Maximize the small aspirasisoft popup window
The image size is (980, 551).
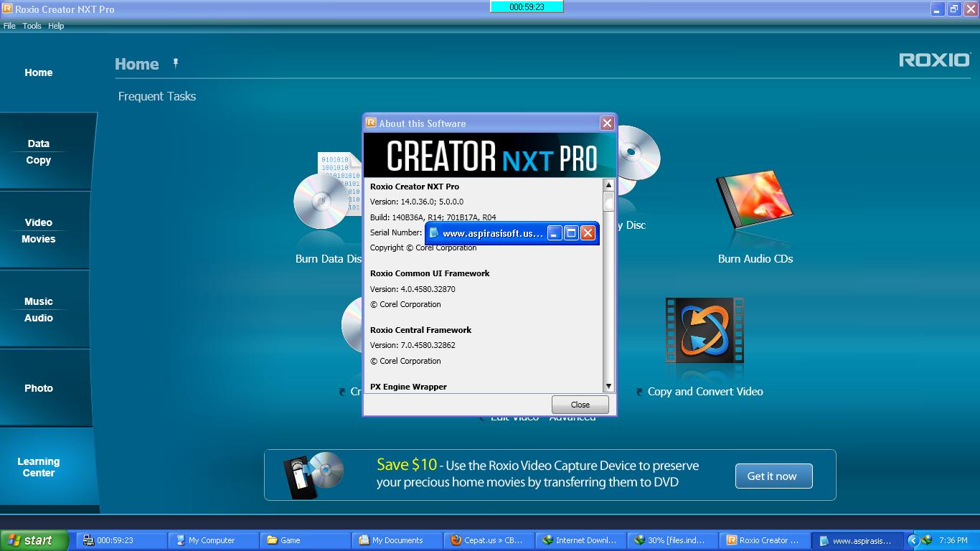click(571, 232)
